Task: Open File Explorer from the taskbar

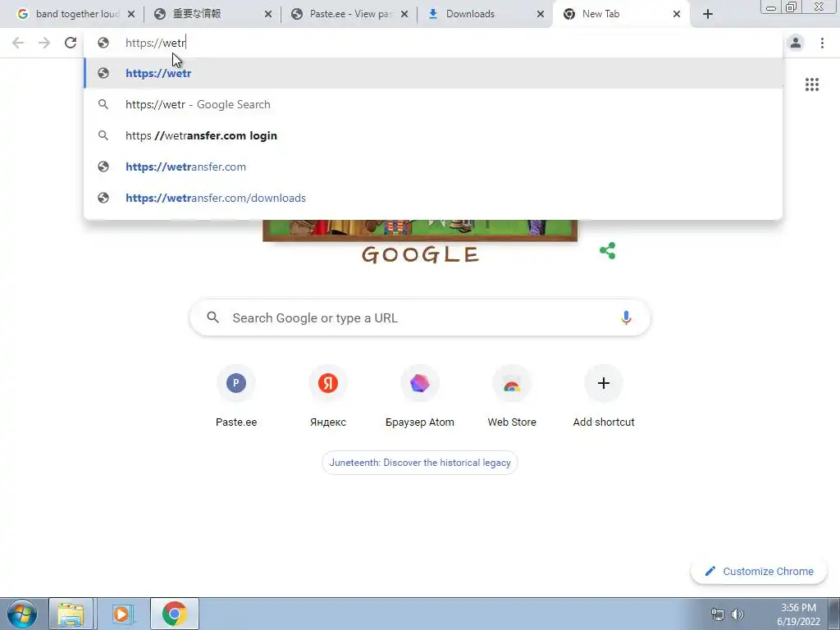Action: pos(71,614)
